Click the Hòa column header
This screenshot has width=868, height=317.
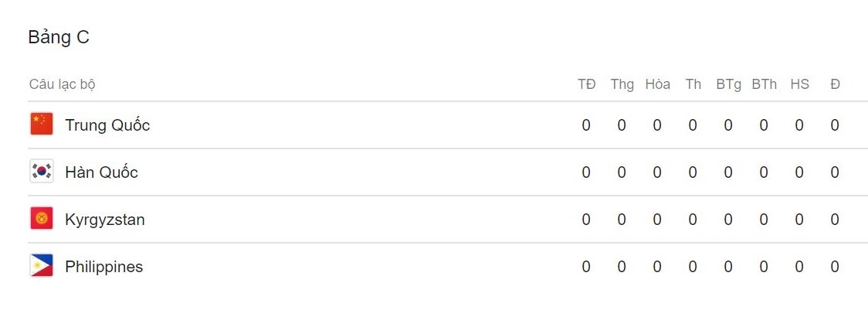657,84
